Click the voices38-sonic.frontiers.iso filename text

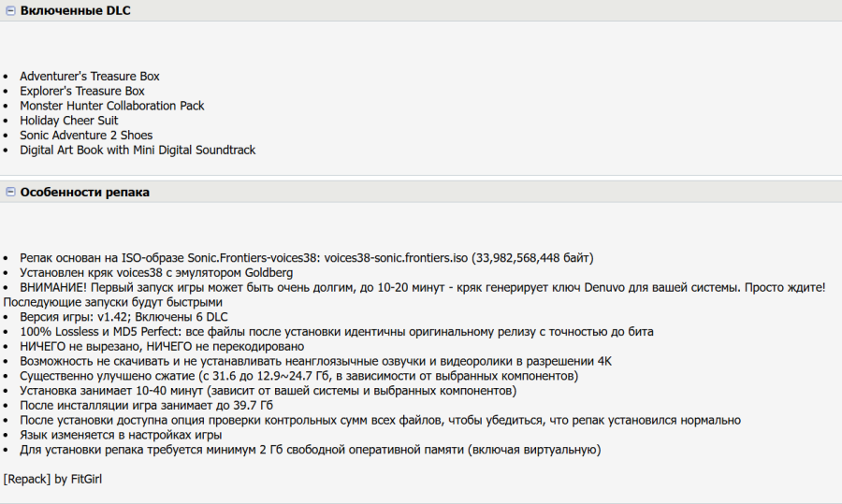point(396,258)
